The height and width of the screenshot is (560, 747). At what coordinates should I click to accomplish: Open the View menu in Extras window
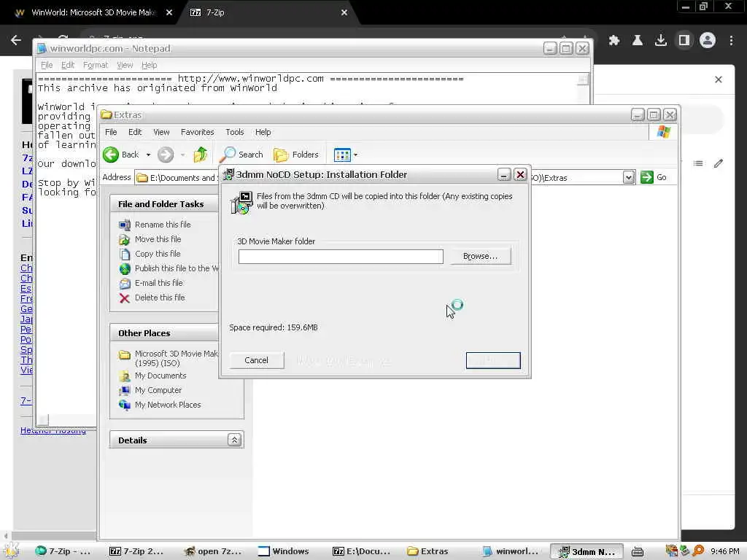click(161, 132)
